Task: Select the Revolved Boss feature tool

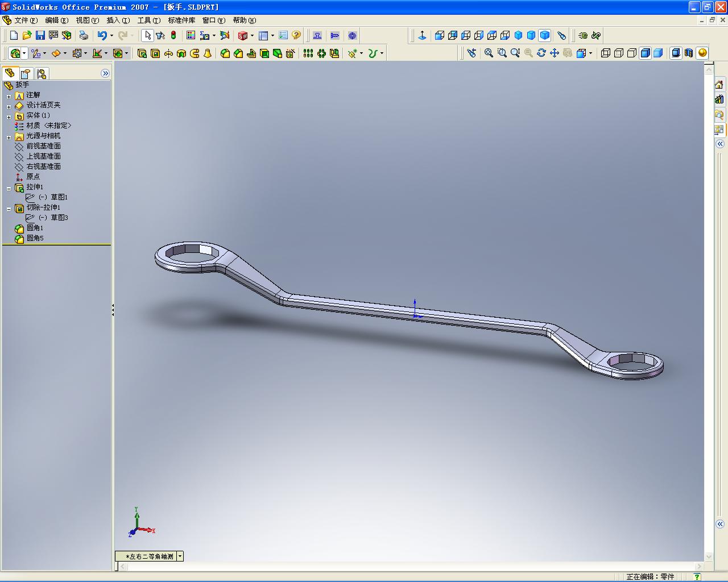Action: click(168, 53)
